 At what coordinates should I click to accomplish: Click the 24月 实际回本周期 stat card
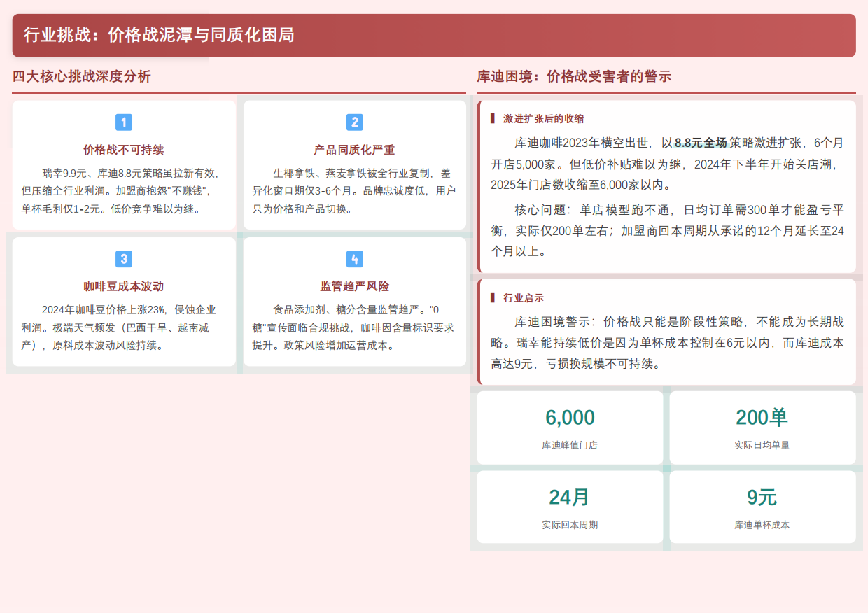tap(569, 507)
